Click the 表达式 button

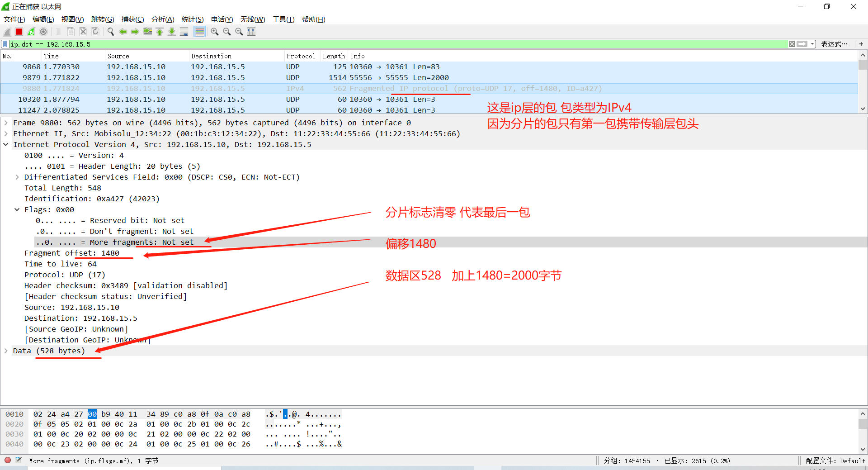point(835,44)
